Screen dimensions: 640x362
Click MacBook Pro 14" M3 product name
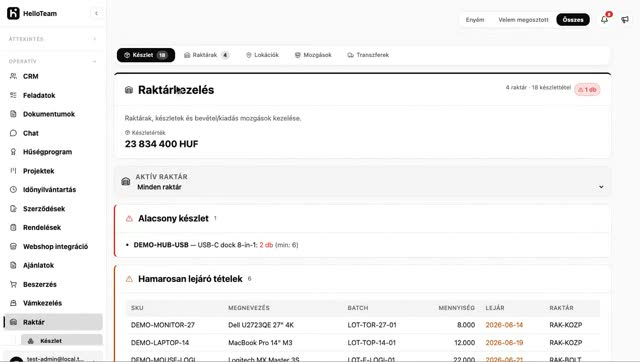point(260,342)
